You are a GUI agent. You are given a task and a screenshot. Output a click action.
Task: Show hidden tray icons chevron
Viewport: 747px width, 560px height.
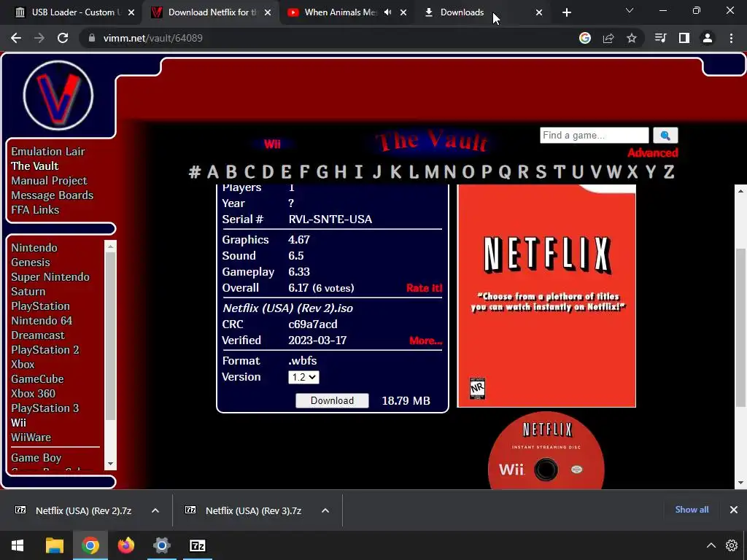(711, 545)
